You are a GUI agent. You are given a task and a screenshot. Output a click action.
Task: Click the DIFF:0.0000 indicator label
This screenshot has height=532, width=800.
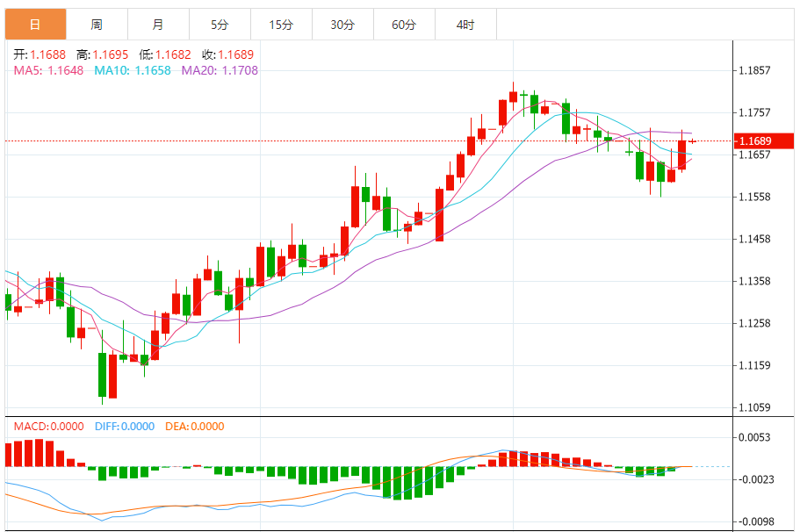[x=125, y=427]
